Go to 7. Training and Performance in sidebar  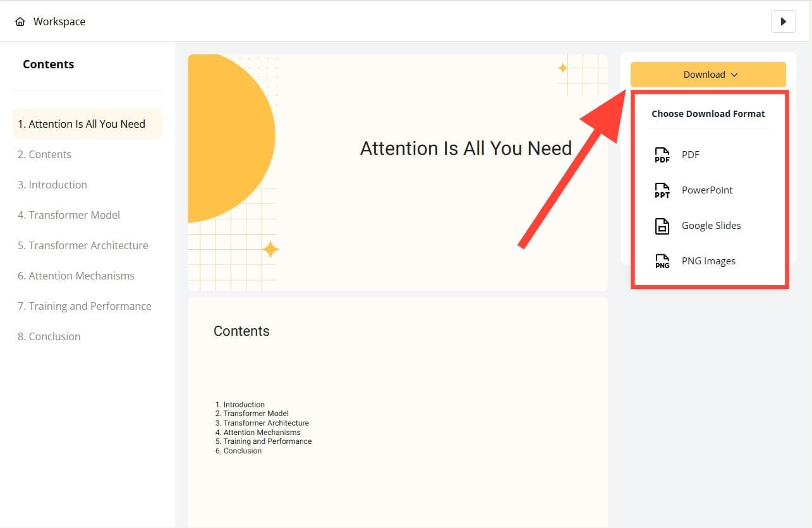click(85, 306)
